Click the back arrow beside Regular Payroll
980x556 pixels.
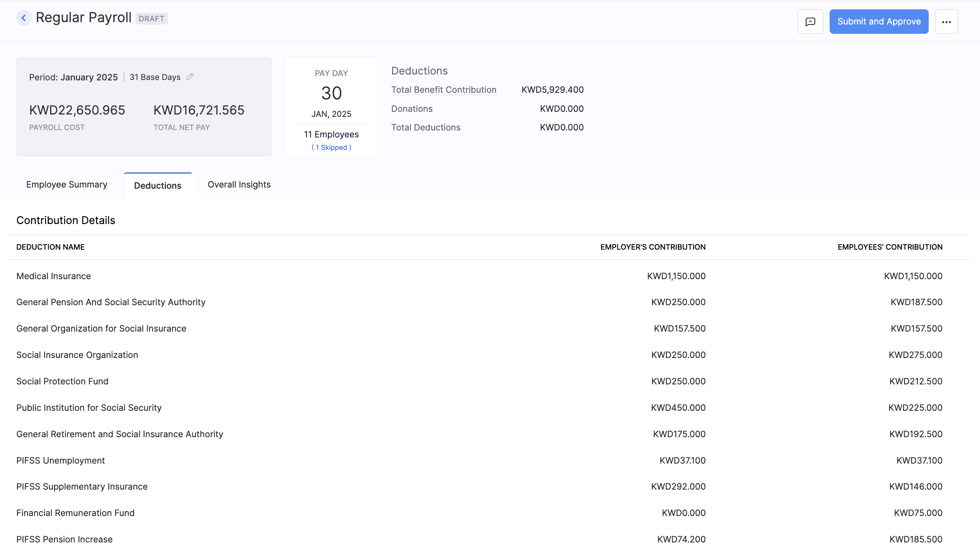24,17
